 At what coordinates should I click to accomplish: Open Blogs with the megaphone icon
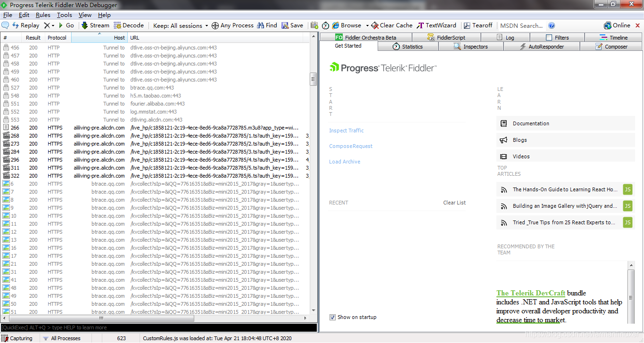(566, 140)
